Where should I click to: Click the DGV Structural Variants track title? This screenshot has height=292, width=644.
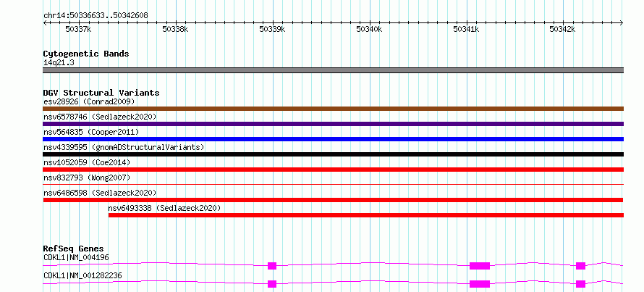(101, 93)
